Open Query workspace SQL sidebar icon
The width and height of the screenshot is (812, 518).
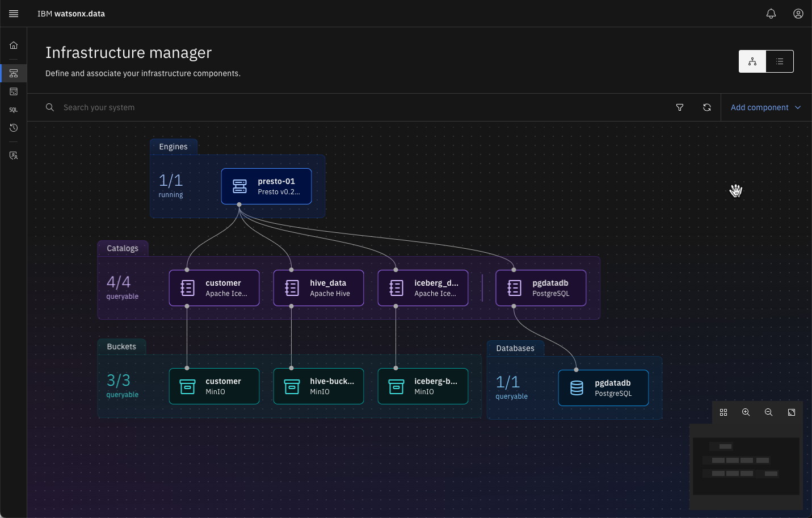click(x=14, y=110)
